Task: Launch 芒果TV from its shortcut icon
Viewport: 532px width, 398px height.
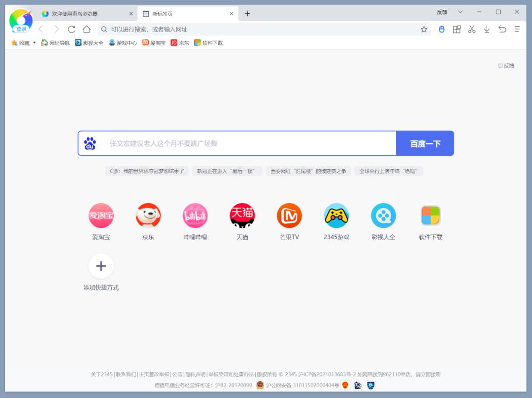Action: click(x=289, y=216)
